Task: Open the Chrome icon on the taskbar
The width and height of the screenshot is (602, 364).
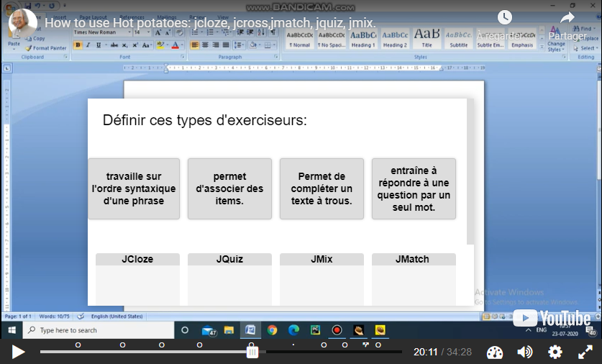Action: (x=272, y=330)
